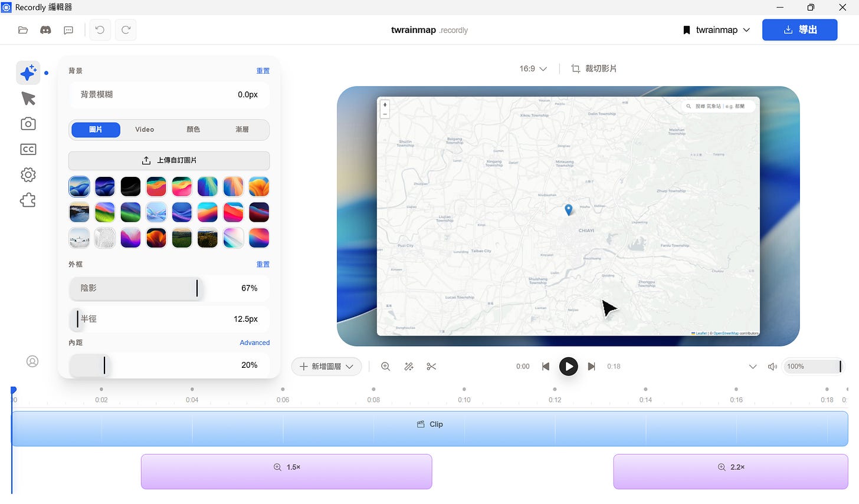859x504 pixels.
Task: Switch to the 顏色 background tab
Action: pos(193,130)
